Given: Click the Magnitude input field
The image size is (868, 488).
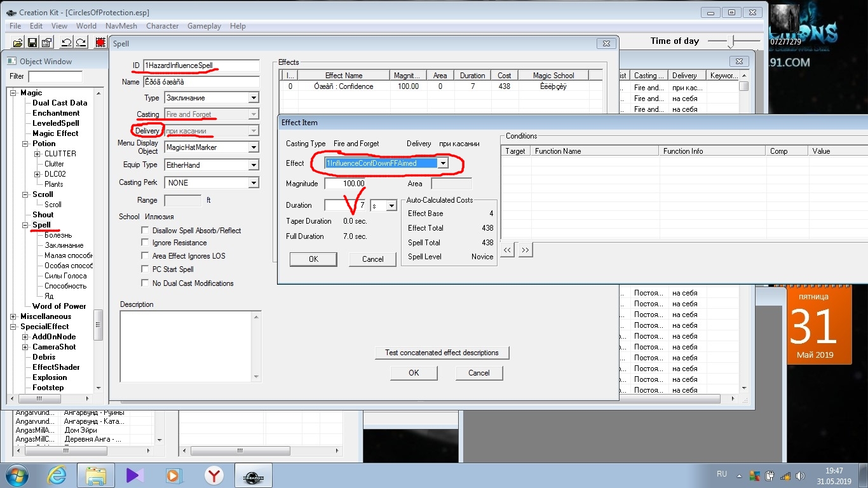Looking at the screenshot, I should 345,184.
